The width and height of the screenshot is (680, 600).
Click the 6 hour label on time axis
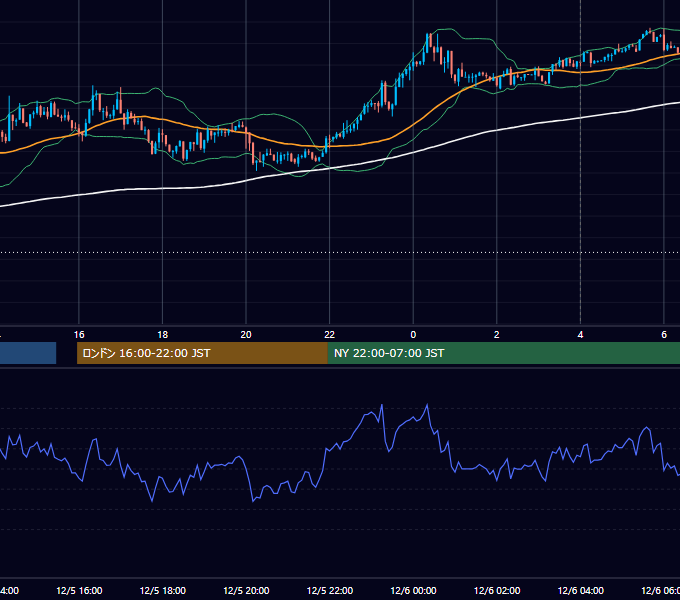pos(664,335)
